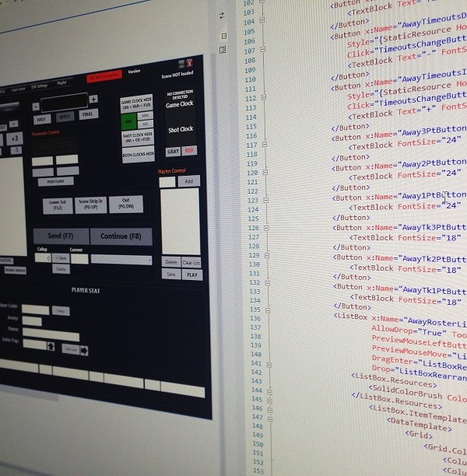Click the HALF button
The width and height of the screenshot is (467, 476).
42,119
